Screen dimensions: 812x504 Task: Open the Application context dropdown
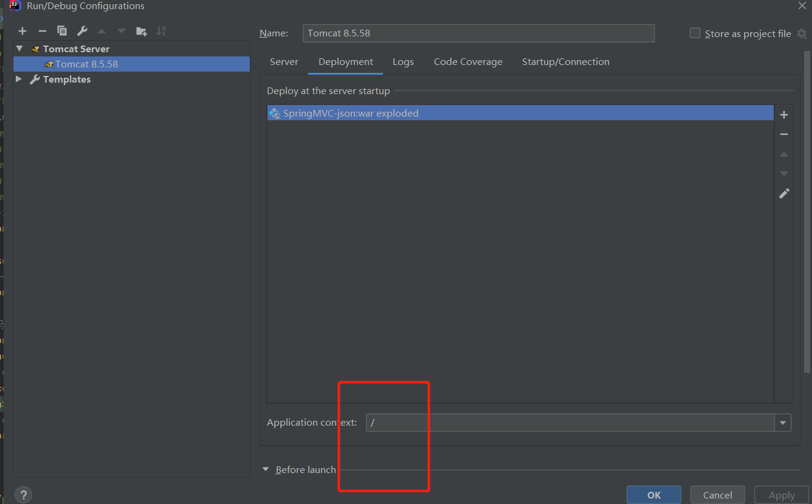click(x=783, y=423)
